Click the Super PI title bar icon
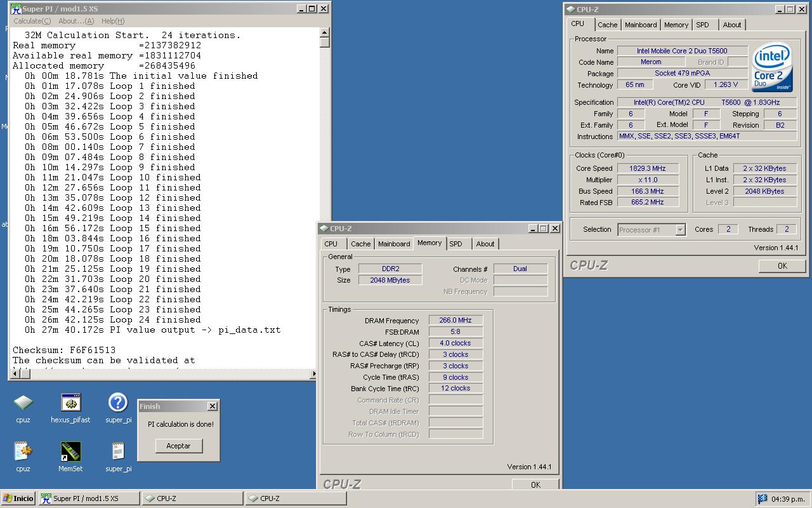The height and width of the screenshot is (508, 812). tap(16, 8)
